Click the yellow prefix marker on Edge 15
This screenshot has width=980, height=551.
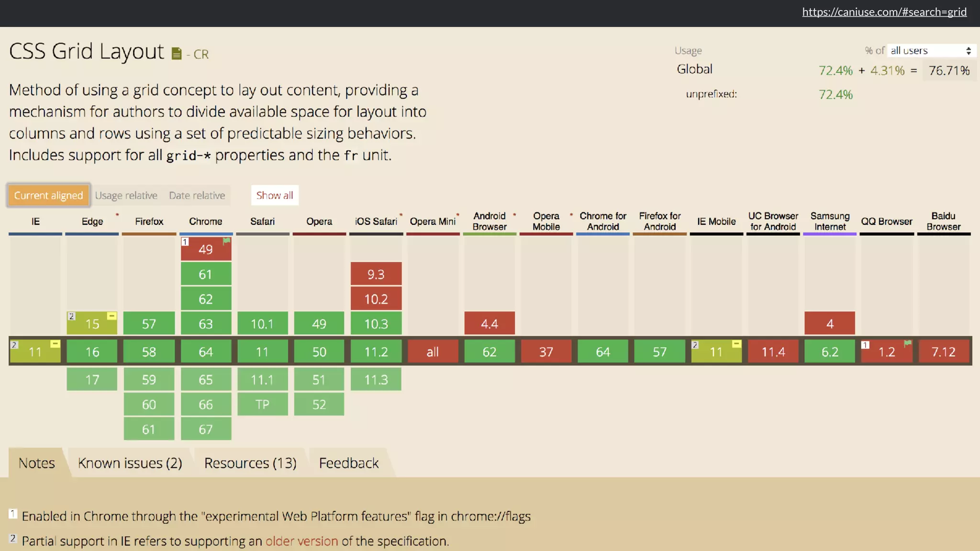pos(111,316)
